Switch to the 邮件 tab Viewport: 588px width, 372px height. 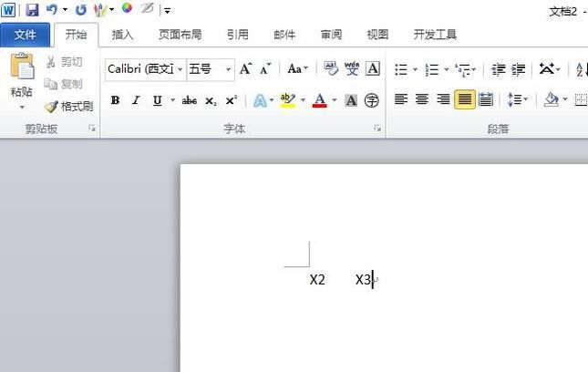pyautogui.click(x=284, y=35)
